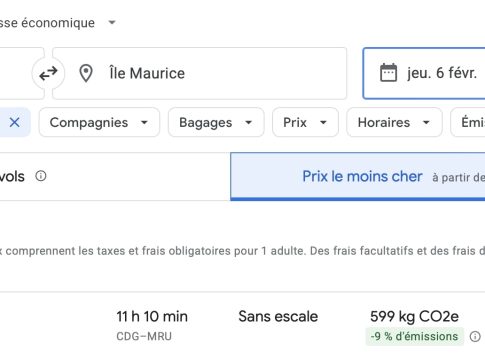Image resolution: width=485 pixels, height=360 pixels.
Task: Switch to Prix le moins cher tab
Action: 358,176
